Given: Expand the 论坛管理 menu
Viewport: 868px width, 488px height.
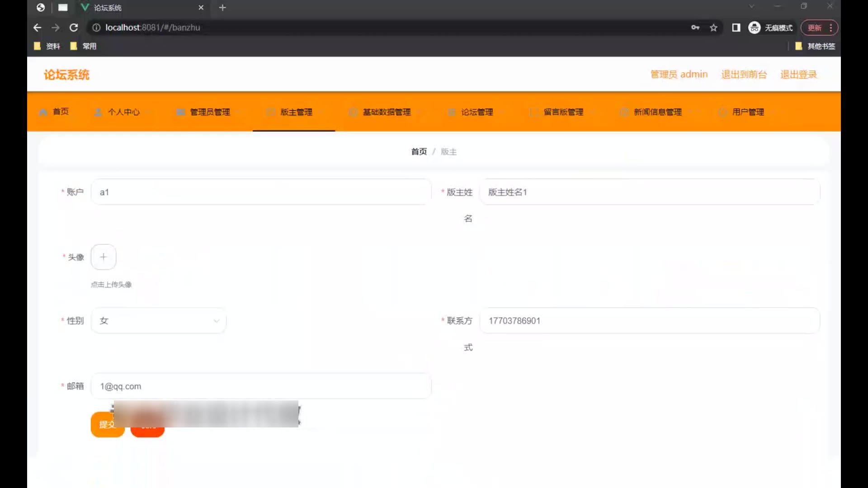Looking at the screenshot, I should (476, 112).
